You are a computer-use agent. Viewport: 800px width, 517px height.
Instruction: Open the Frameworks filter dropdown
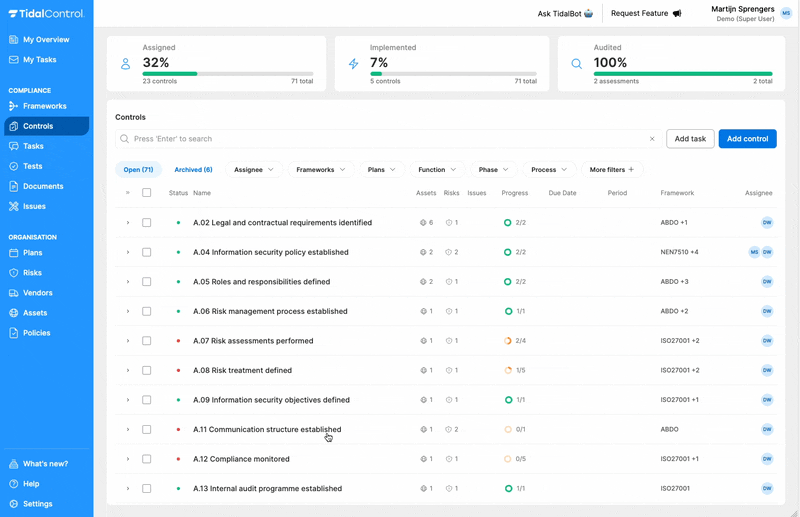pos(320,170)
